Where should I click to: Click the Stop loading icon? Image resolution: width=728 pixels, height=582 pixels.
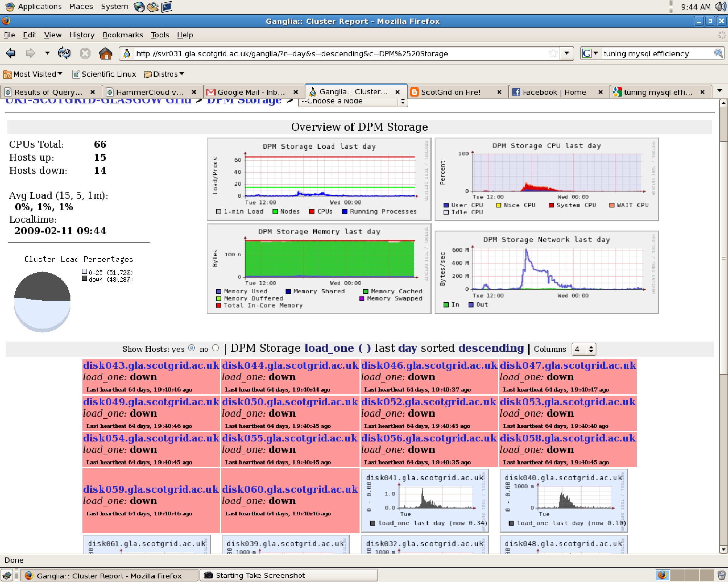[x=85, y=53]
